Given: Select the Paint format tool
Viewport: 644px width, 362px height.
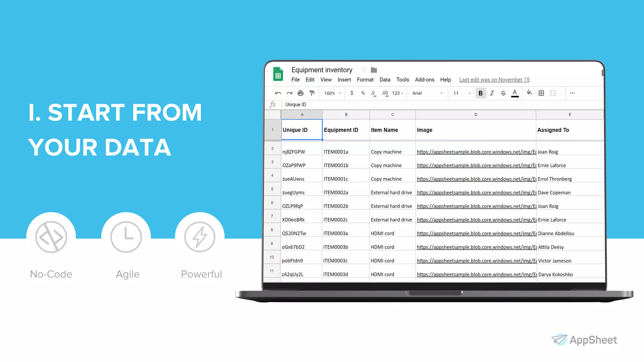Looking at the screenshot, I should point(312,93).
